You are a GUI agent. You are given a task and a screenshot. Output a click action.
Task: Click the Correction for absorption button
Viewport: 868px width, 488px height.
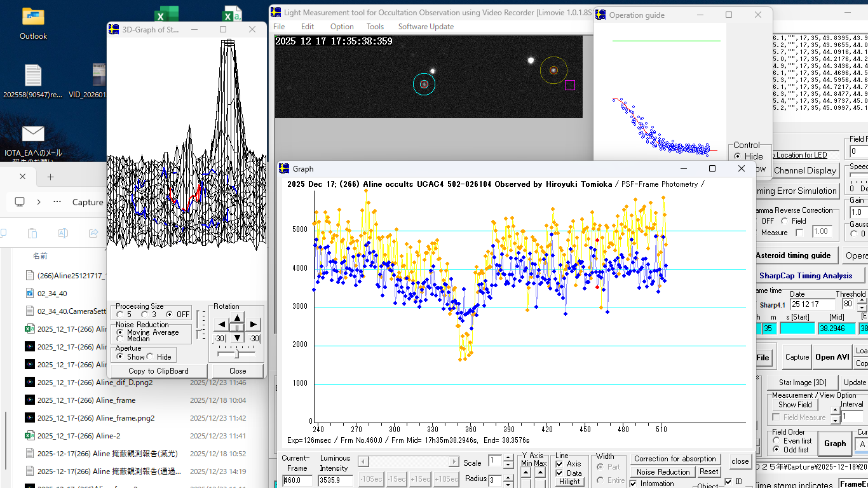click(675, 459)
